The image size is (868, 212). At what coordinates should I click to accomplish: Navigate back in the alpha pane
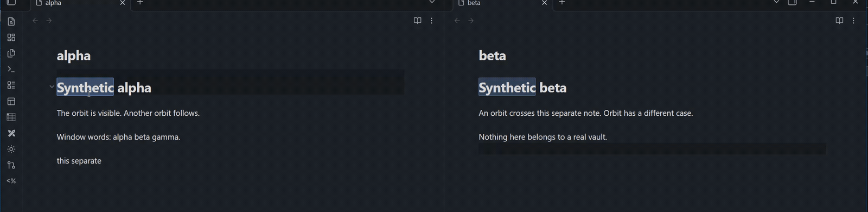pyautogui.click(x=35, y=21)
